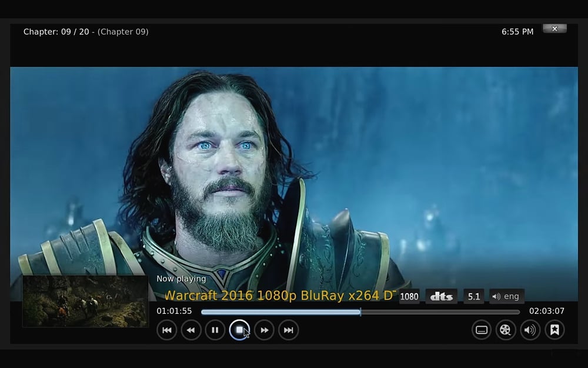Open video settings via the film reel icon
This screenshot has width=588, height=368.
coord(506,330)
